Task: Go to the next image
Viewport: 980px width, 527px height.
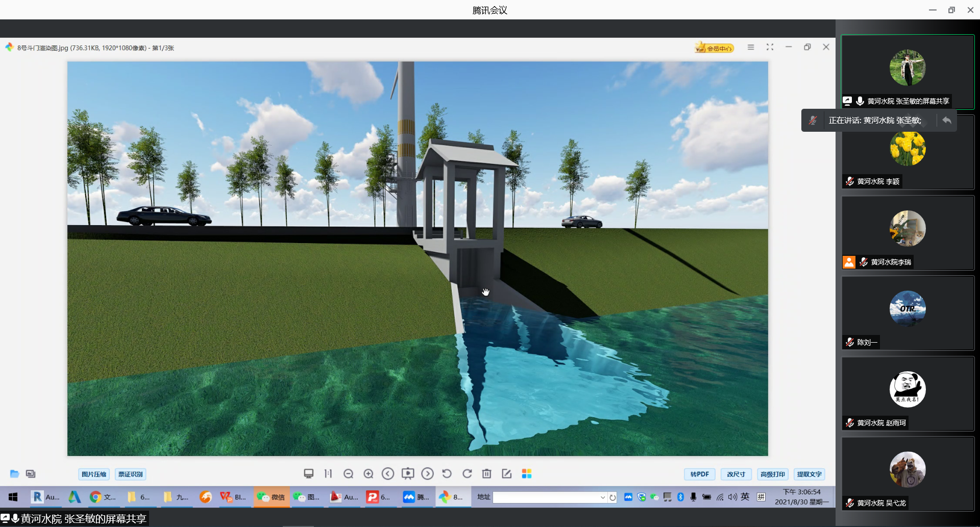Action: (427, 474)
